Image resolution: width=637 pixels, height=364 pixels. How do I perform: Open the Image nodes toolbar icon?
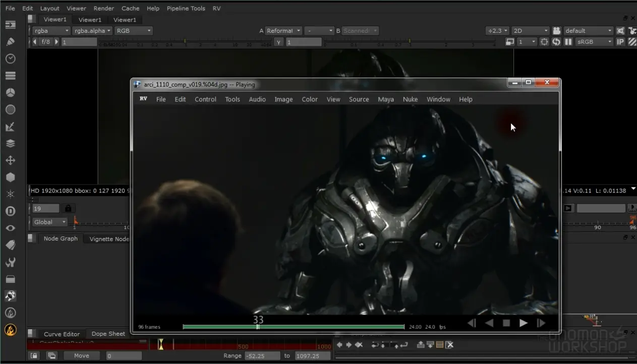pos(10,25)
